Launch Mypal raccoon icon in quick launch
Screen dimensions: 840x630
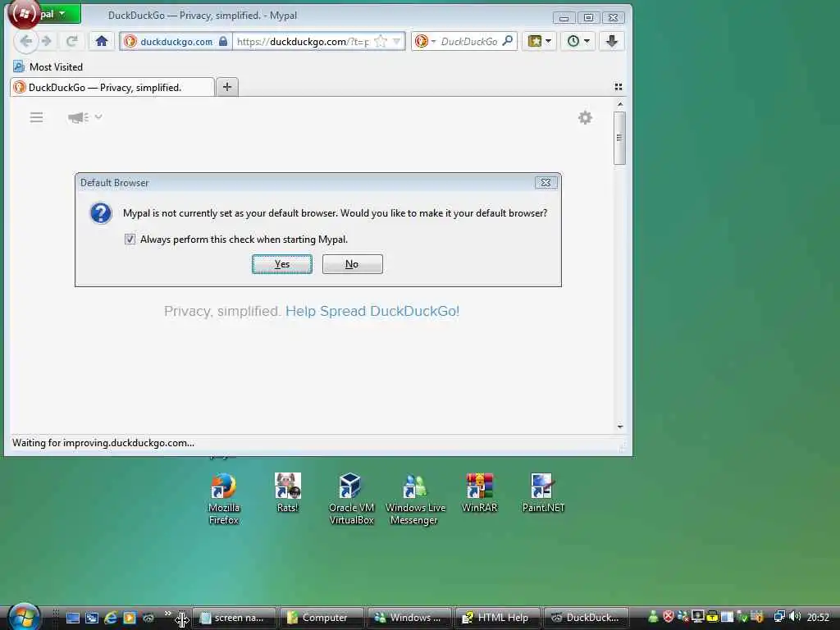click(148, 618)
